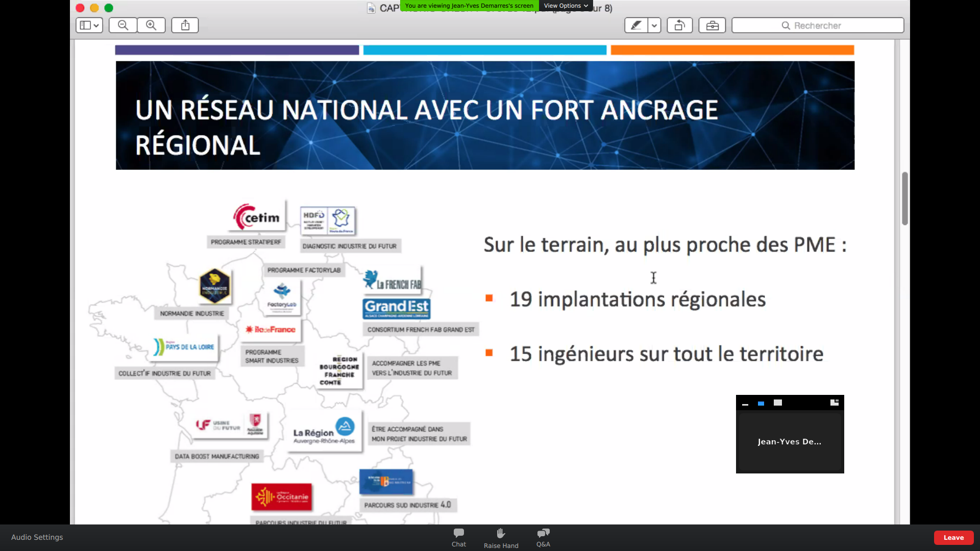Click the rotate page icon

[x=679, y=25]
